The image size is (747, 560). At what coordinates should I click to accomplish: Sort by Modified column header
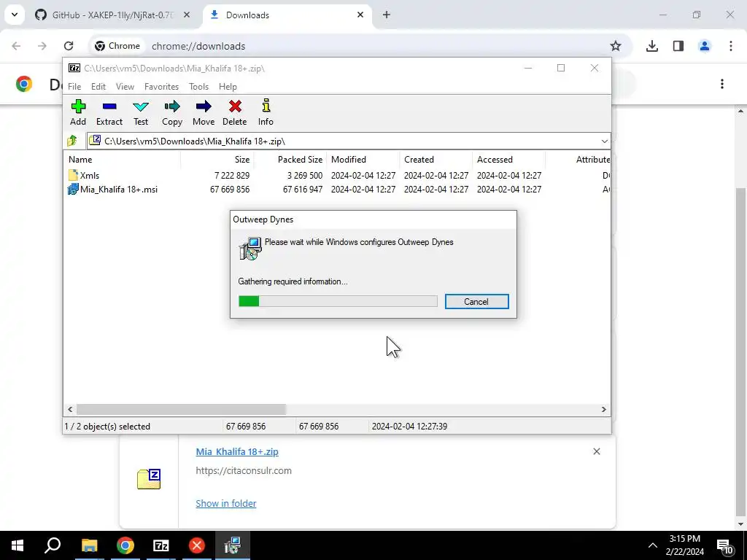click(x=363, y=160)
